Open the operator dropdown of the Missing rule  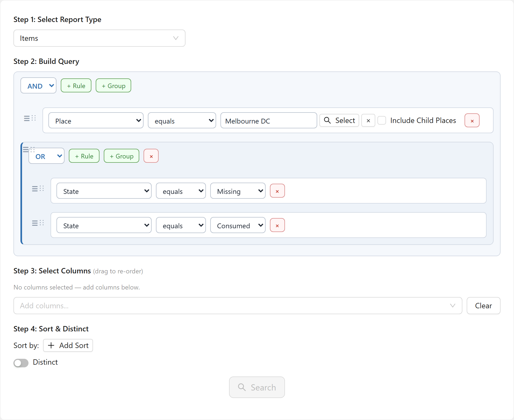[x=181, y=191]
